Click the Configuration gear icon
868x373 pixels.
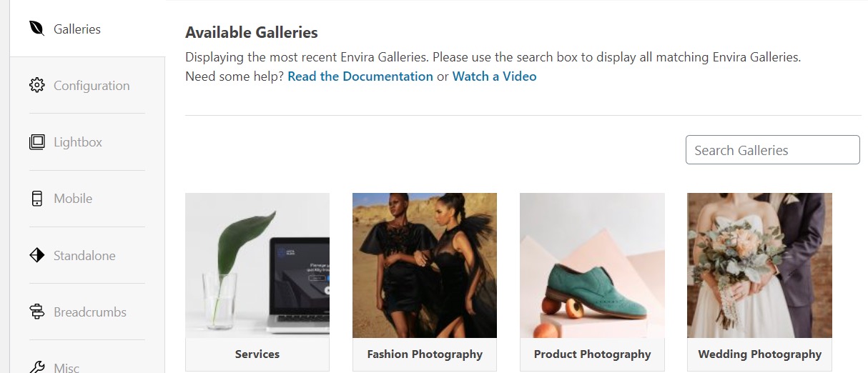(x=36, y=86)
